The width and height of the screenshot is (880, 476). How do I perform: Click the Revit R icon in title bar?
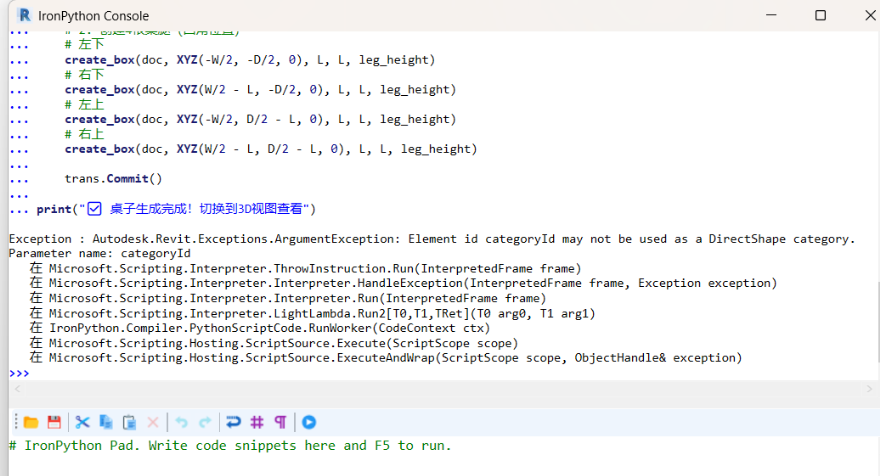24,15
